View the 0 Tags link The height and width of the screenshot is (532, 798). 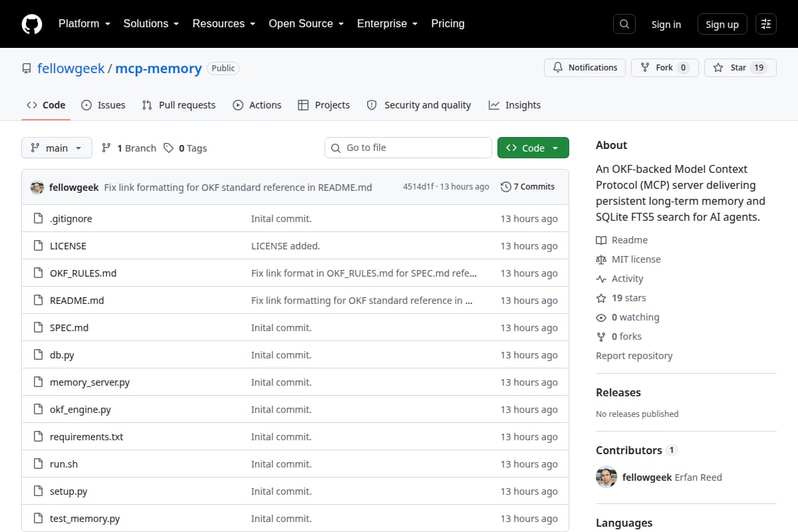click(x=186, y=148)
